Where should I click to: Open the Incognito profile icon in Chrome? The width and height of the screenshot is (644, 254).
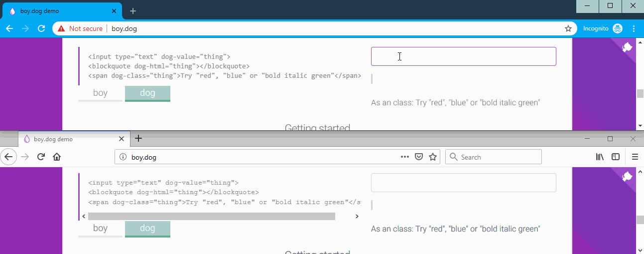click(618, 28)
